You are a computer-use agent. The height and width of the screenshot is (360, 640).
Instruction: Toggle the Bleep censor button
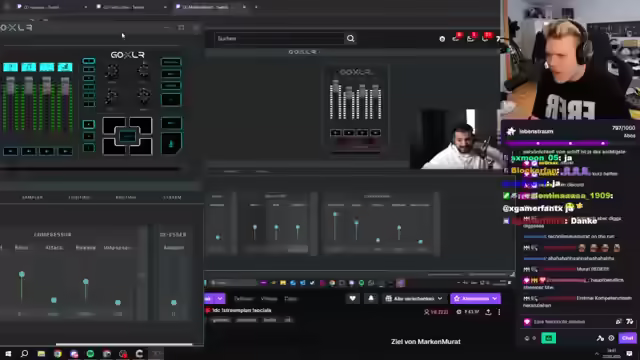point(171,123)
